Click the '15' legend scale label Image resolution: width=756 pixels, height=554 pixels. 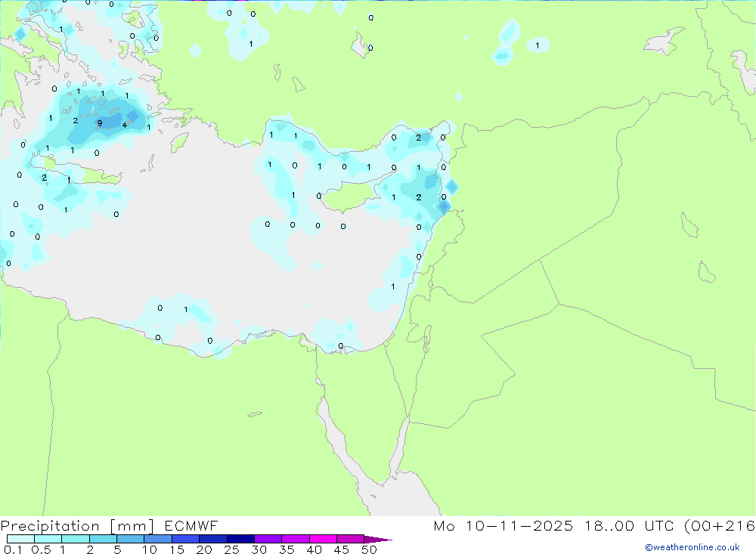coord(177,549)
